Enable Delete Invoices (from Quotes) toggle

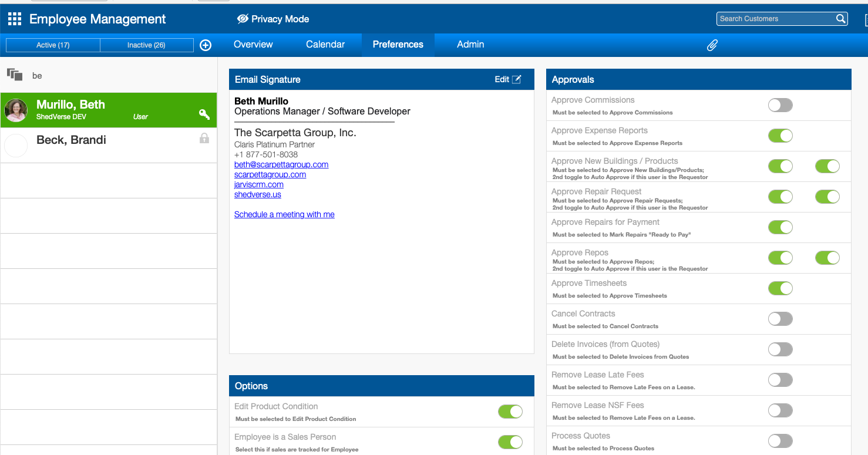coord(780,349)
